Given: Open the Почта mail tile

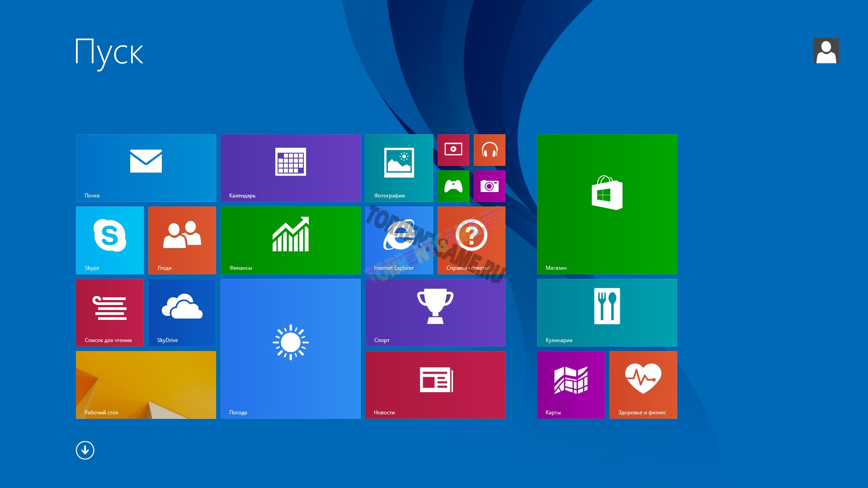Looking at the screenshot, I should [x=146, y=168].
